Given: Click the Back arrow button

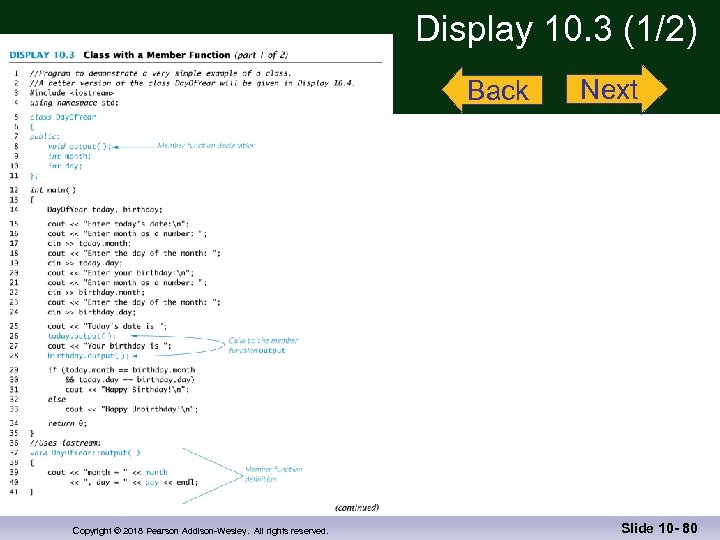Looking at the screenshot, I should (492, 90).
